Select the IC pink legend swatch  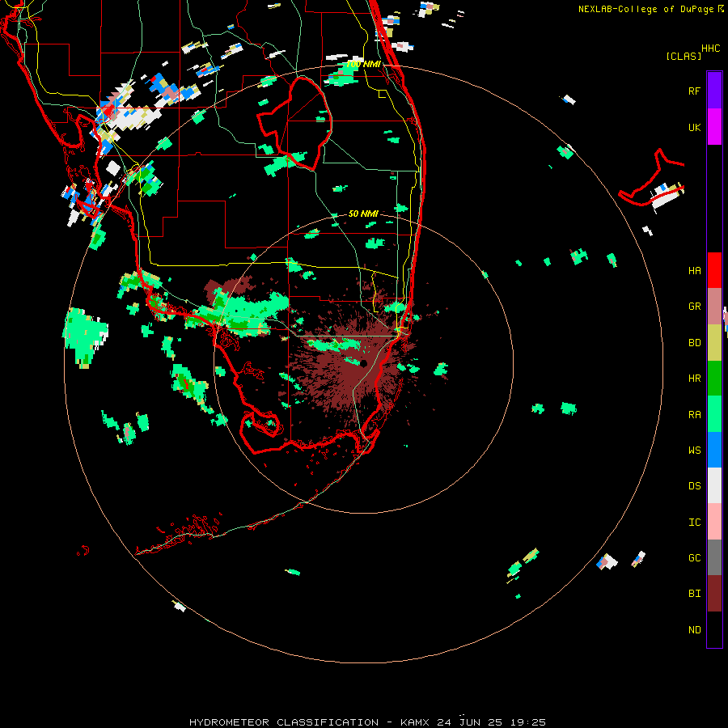point(714,522)
